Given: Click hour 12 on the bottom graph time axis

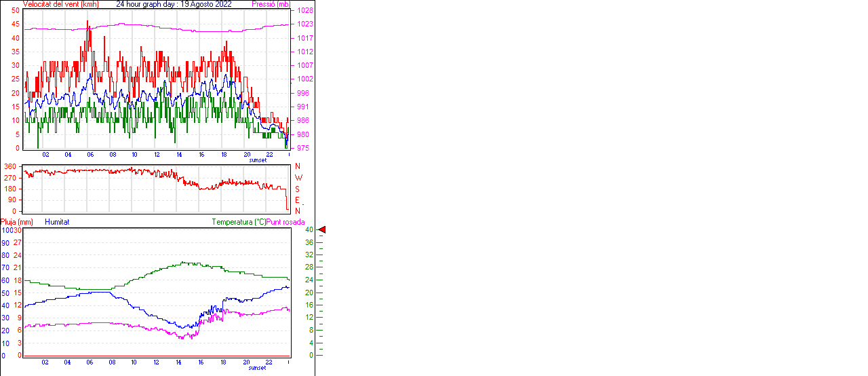Looking at the screenshot, I should (x=157, y=362).
